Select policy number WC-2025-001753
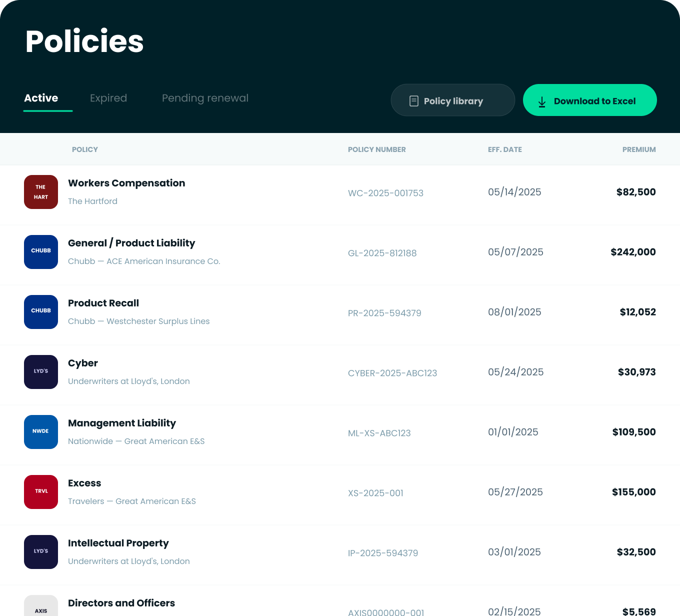The height and width of the screenshot is (616, 680). coord(385,193)
